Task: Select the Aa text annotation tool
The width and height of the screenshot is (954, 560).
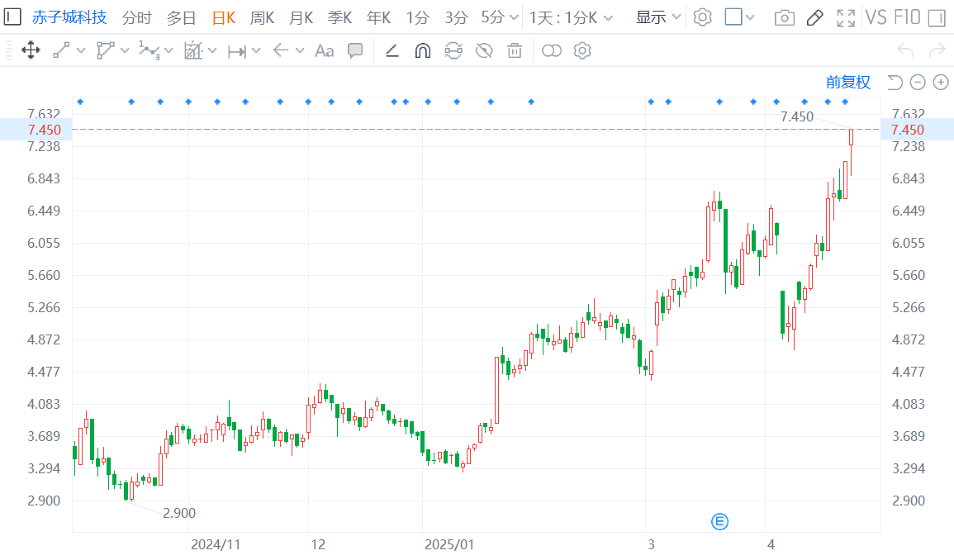Action: pyautogui.click(x=325, y=50)
